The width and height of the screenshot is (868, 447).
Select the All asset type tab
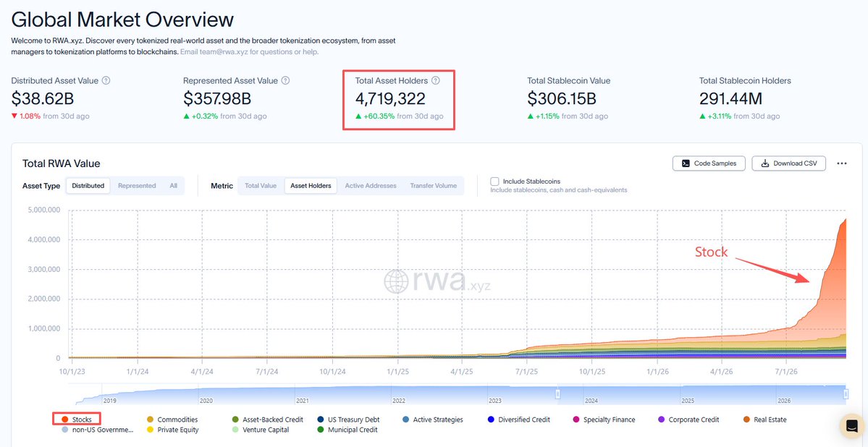[x=173, y=186]
